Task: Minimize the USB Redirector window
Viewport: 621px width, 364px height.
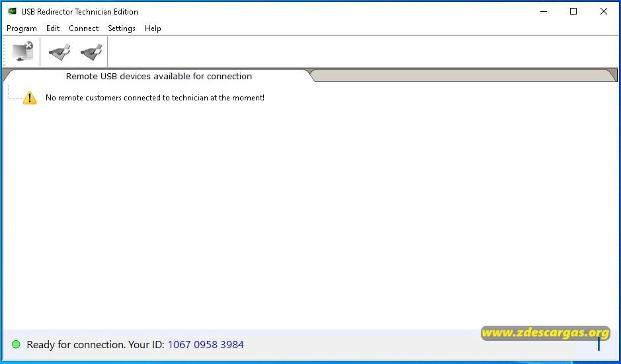Action: (544, 11)
